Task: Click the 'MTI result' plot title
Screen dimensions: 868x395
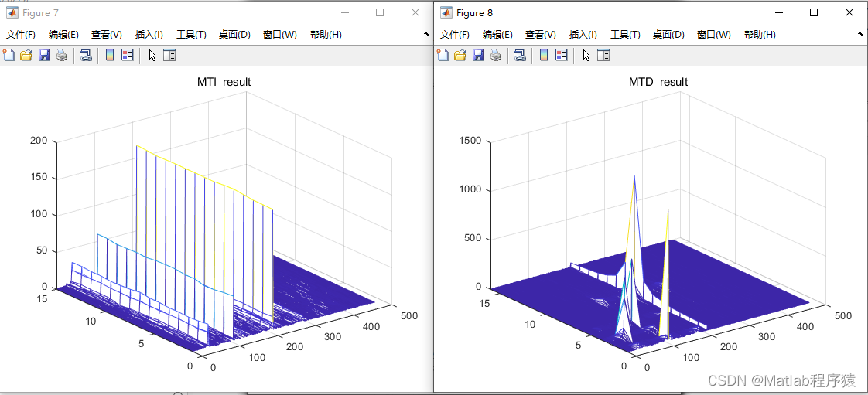Action: click(x=224, y=82)
